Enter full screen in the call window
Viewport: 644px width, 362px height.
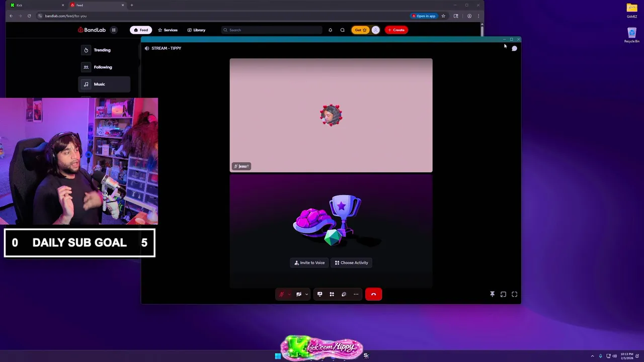[x=514, y=294]
